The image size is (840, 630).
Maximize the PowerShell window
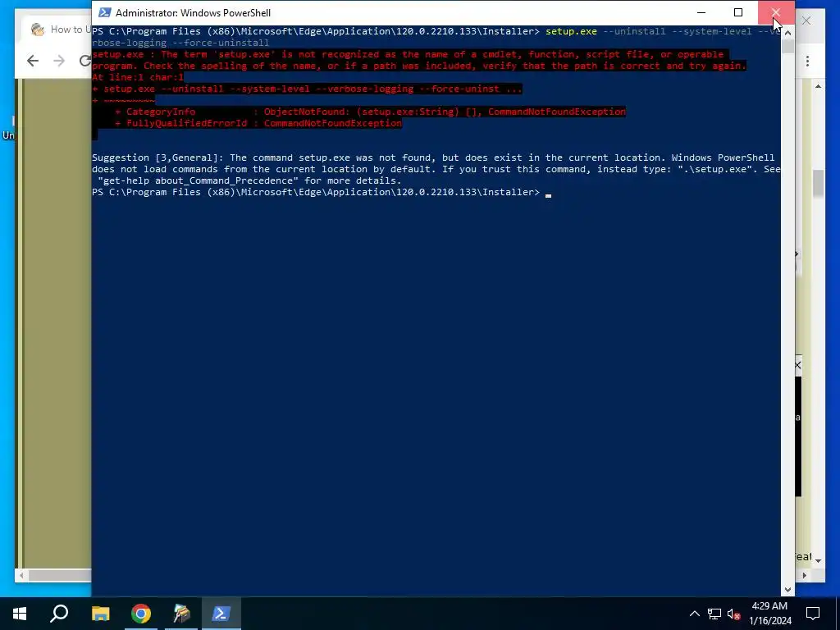(738, 12)
